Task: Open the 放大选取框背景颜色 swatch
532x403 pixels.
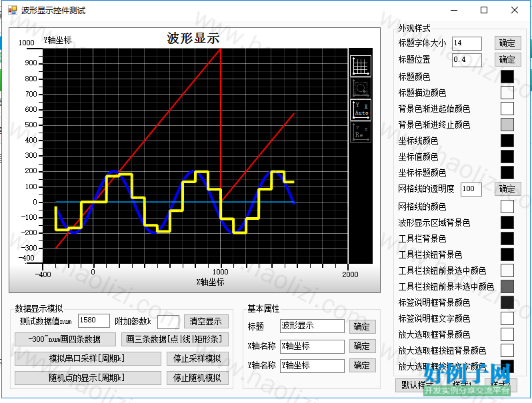Action: (507, 334)
